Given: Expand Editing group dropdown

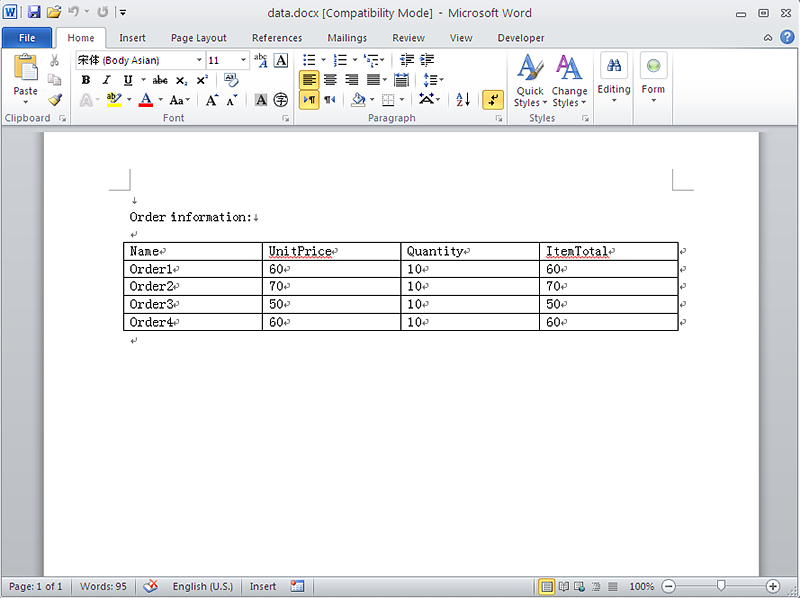Looking at the screenshot, I should coord(614,78).
